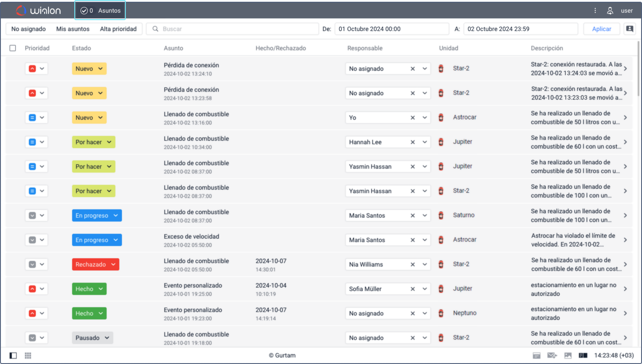The width and height of the screenshot is (642, 364).
Task: Tick the select-all checkbox in the header
Action: (x=13, y=48)
